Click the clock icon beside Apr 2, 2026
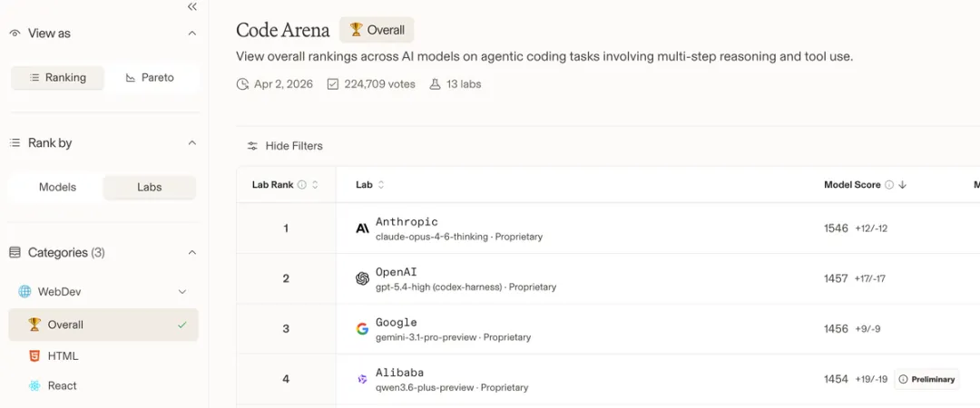This screenshot has height=408, width=980. 242,83
